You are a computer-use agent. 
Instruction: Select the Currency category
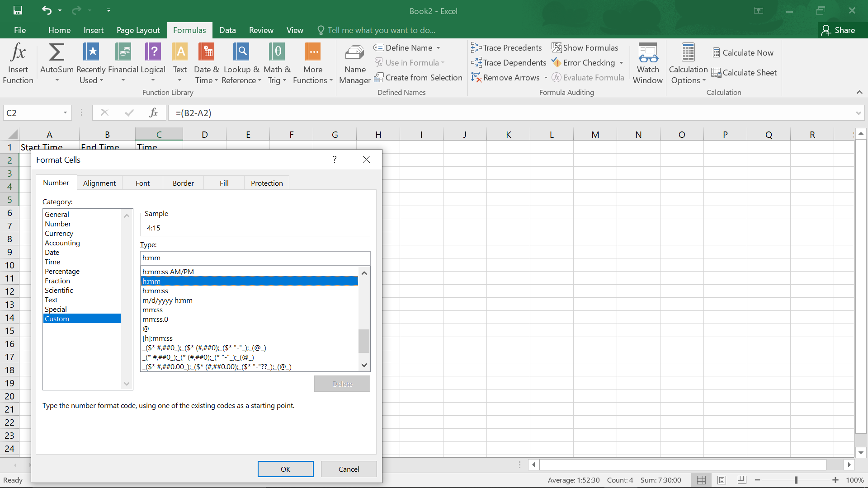[x=82, y=233]
